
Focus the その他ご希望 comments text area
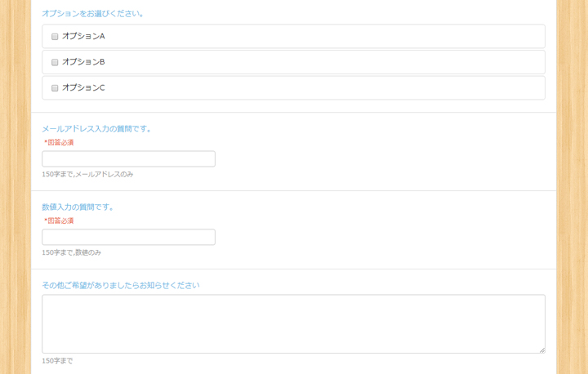(x=293, y=323)
